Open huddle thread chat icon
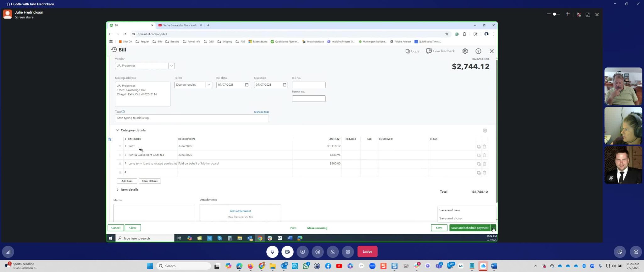 coord(636,252)
